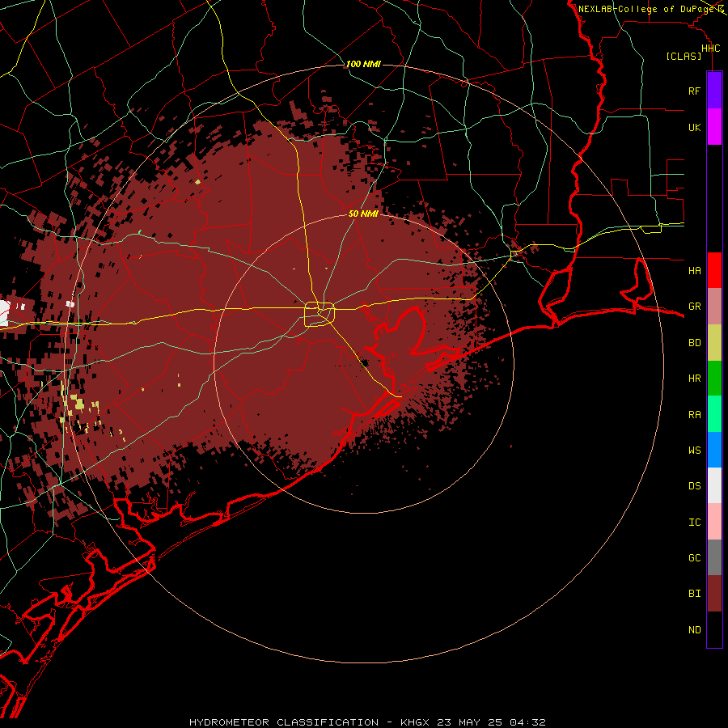
Task: Click the IC legend label
Action: pyautogui.click(x=694, y=522)
